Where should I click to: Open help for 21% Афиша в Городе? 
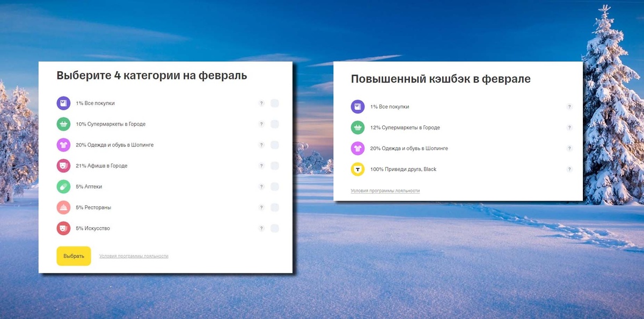[x=261, y=166]
